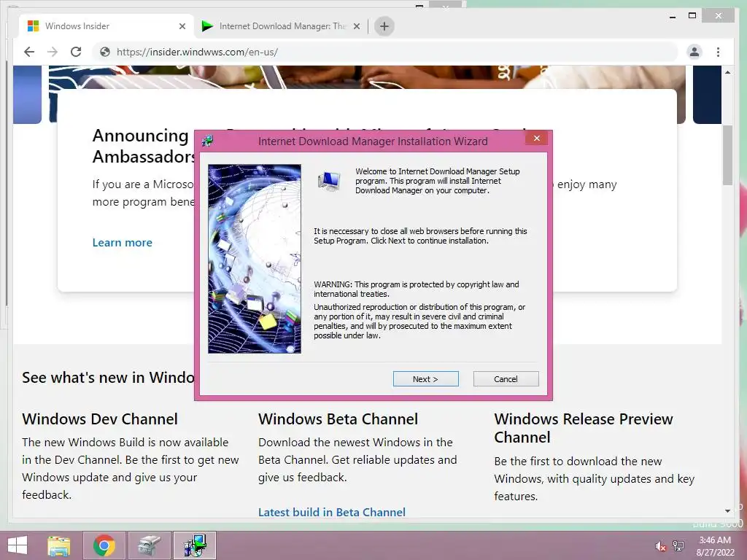This screenshot has width=747, height=560.
Task: Open File Explorer from the taskbar
Action: pos(59,545)
